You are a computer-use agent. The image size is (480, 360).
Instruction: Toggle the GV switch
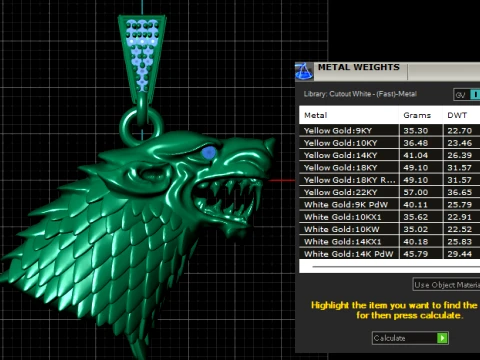pyautogui.click(x=467, y=95)
